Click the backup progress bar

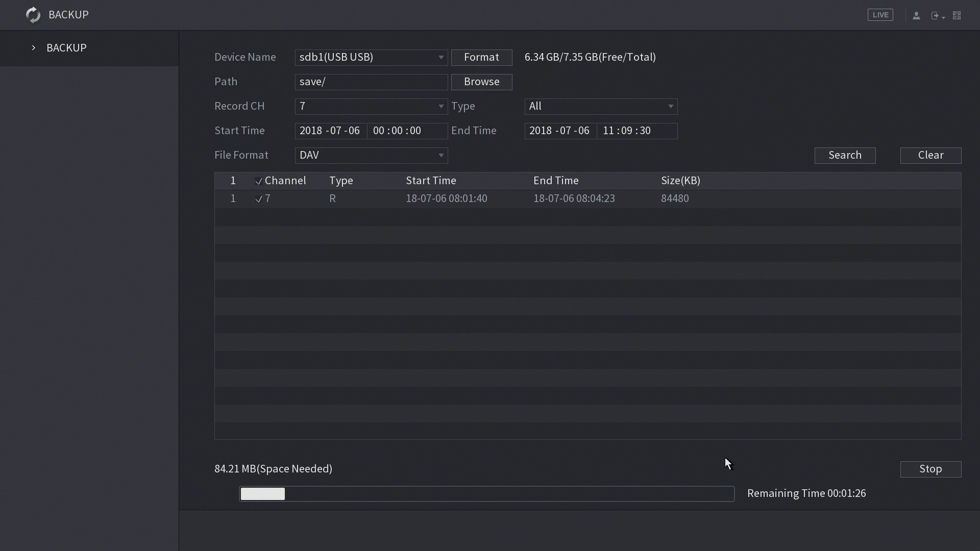486,494
